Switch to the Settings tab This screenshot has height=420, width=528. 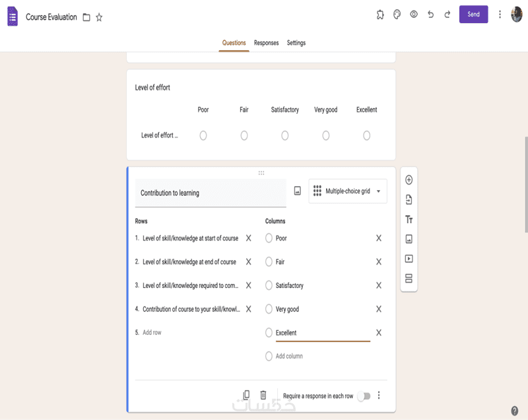[x=296, y=43]
